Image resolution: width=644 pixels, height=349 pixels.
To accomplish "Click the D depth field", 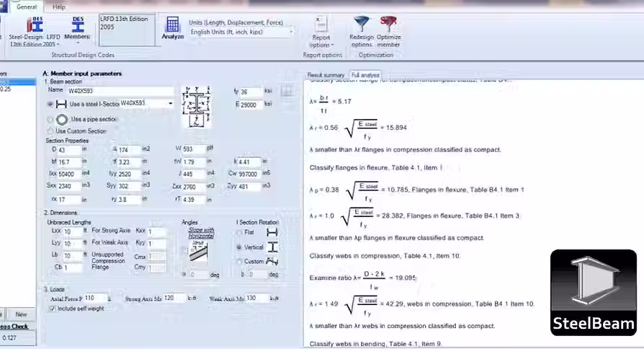I will pyautogui.click(x=69, y=150).
